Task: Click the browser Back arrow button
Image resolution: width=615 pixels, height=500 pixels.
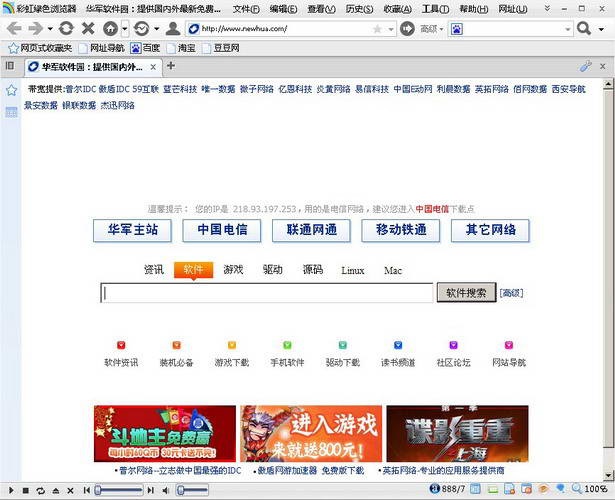Action: click(x=13, y=29)
